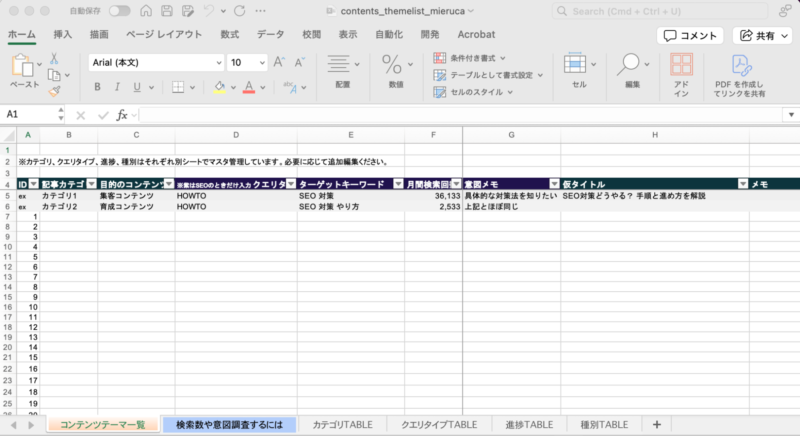Viewport: 800px width, 436px height.
Task: Click the Name Box showing A1
Action: coord(30,115)
